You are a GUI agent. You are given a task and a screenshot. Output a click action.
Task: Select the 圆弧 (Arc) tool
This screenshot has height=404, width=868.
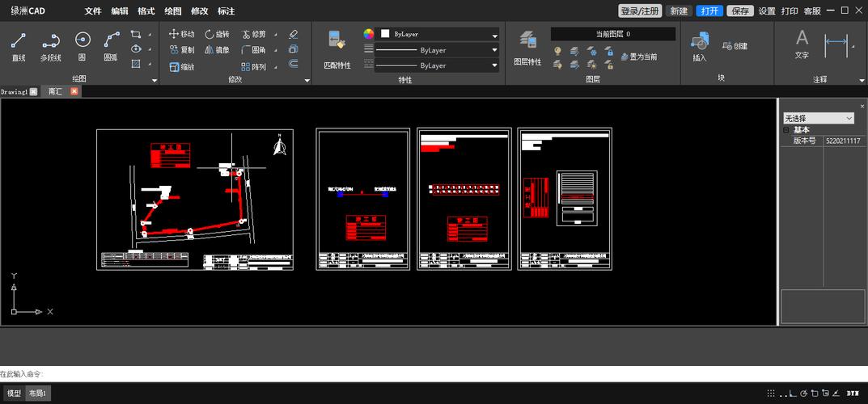(111, 45)
